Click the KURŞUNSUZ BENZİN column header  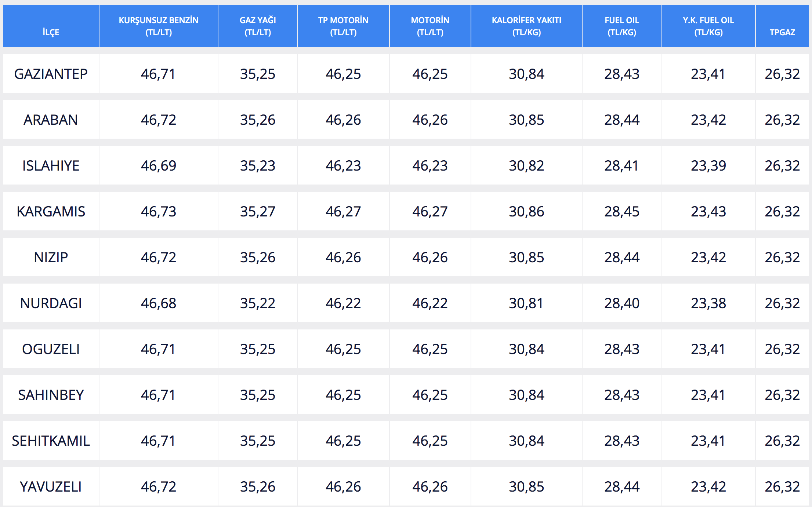tap(158, 26)
